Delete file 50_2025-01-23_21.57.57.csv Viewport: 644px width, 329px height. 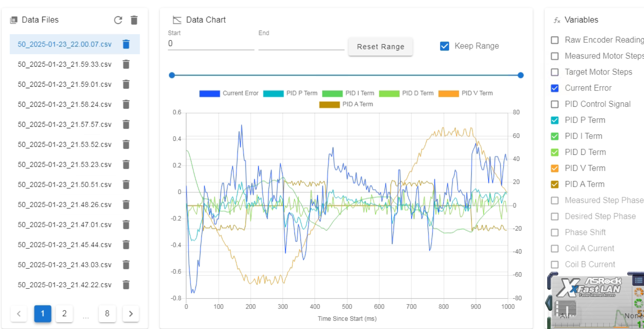click(x=126, y=125)
